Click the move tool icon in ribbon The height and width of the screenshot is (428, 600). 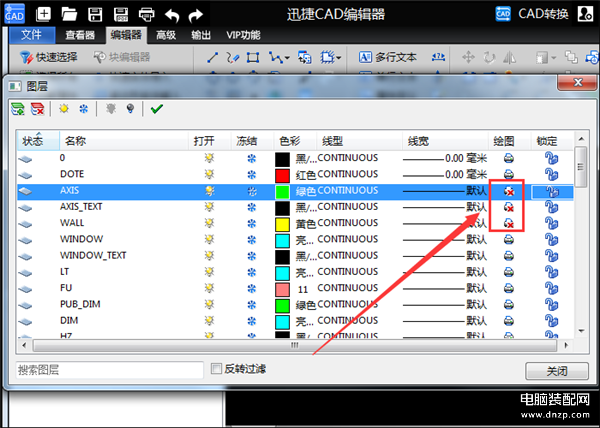coord(468,58)
